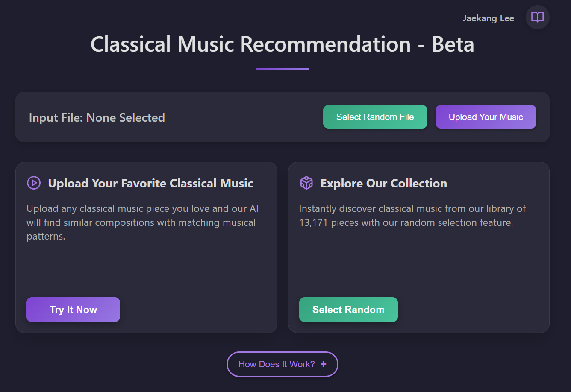This screenshot has height=392, width=571.
Task: Click the Jaekang Lee author name
Action: (x=489, y=18)
